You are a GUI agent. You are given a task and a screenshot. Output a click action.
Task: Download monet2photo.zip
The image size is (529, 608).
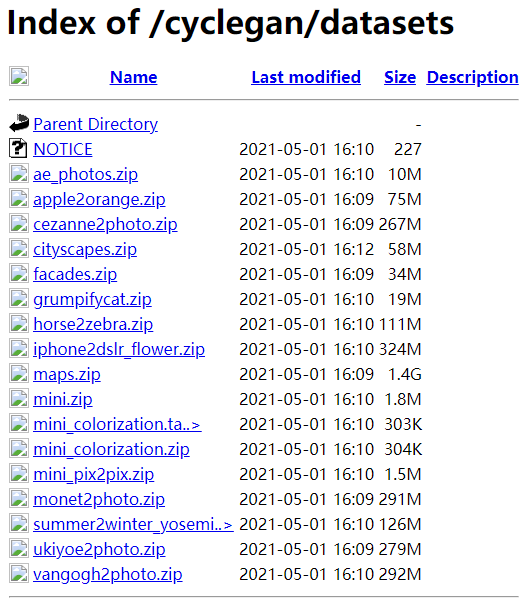(x=99, y=499)
